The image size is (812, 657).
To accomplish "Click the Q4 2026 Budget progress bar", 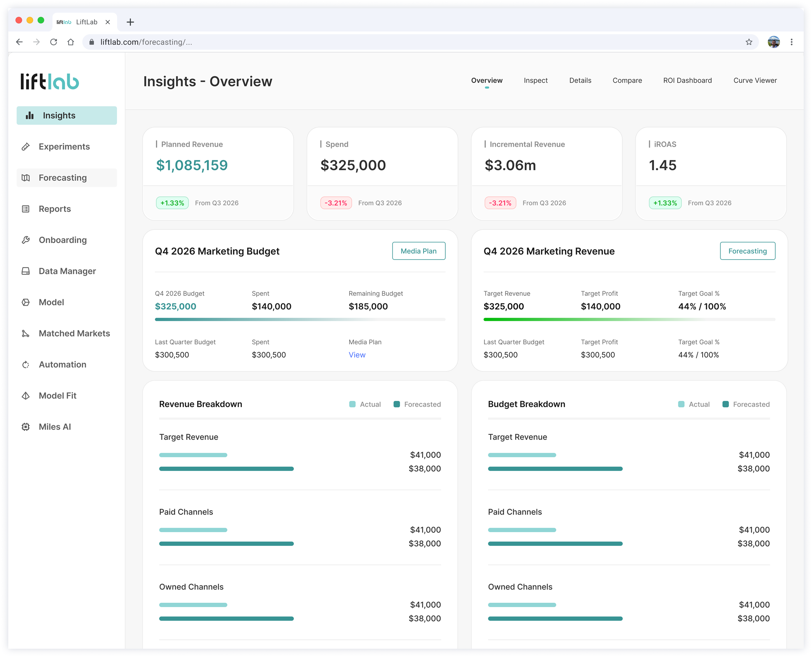I will click(x=300, y=319).
